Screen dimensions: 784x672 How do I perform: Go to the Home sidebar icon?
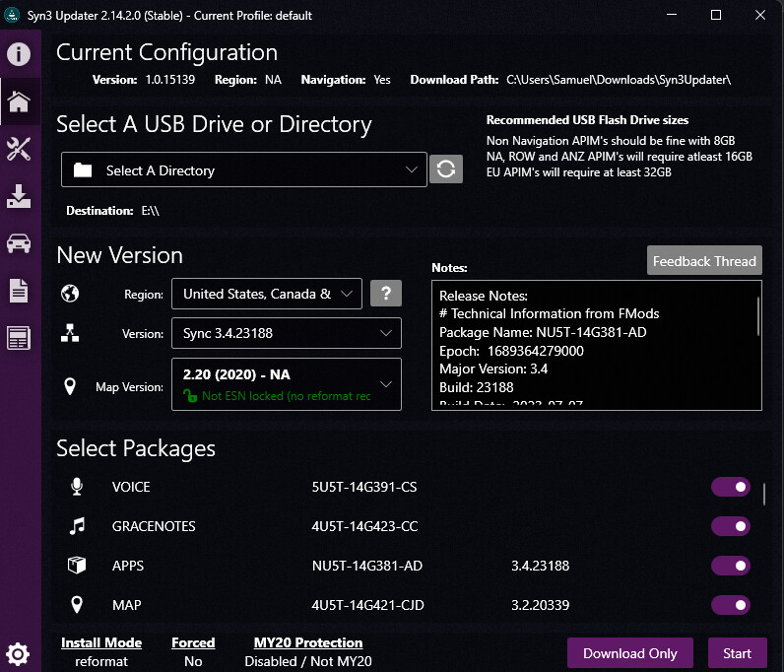[x=19, y=101]
